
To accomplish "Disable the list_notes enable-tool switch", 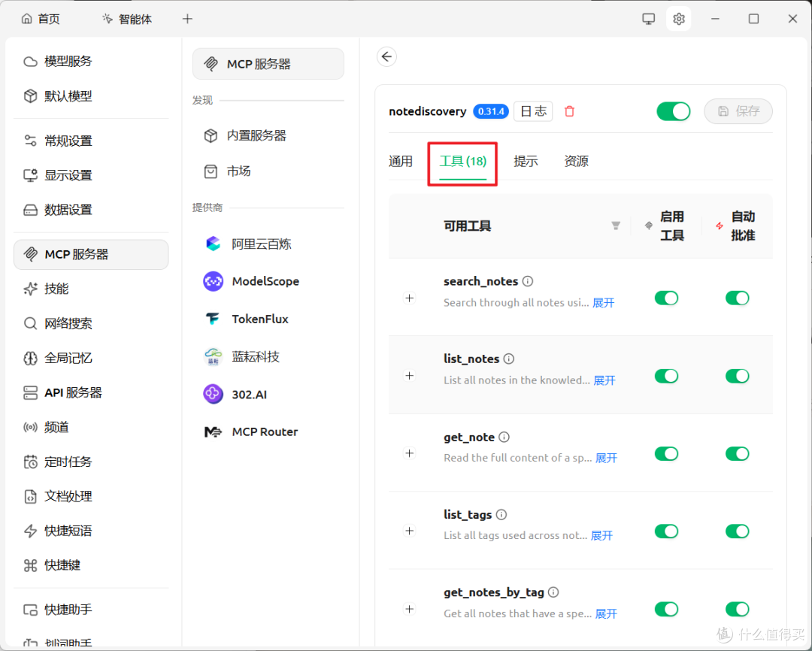I will pyautogui.click(x=666, y=376).
